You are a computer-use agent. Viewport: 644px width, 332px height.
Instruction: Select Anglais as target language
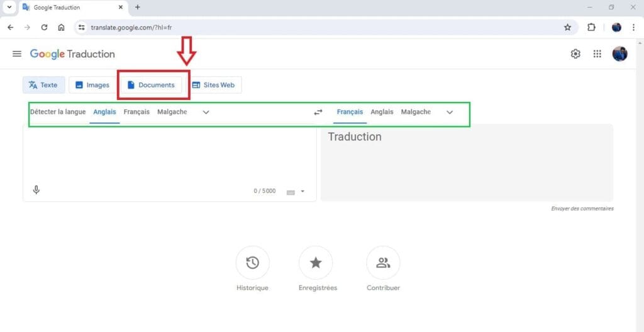(x=382, y=112)
